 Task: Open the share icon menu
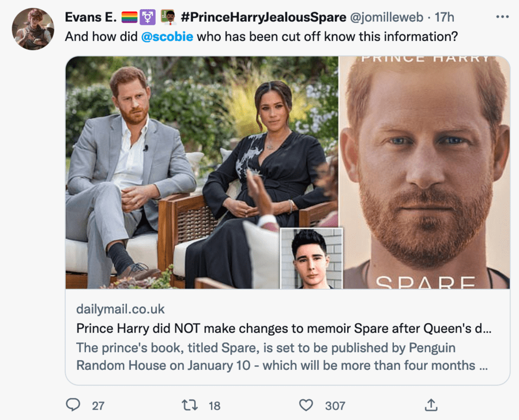[x=430, y=405]
